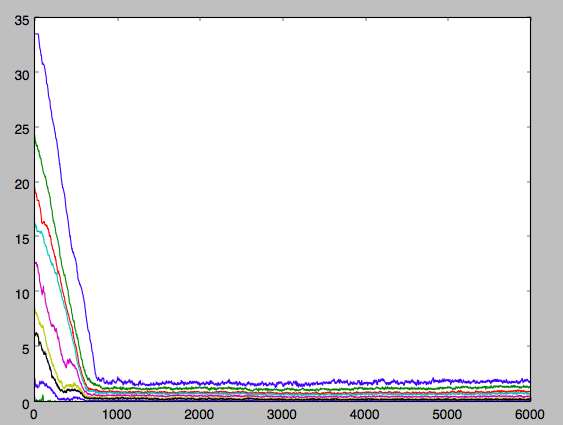
Task: Click the y-axis label 15
Action: [x=22, y=239]
